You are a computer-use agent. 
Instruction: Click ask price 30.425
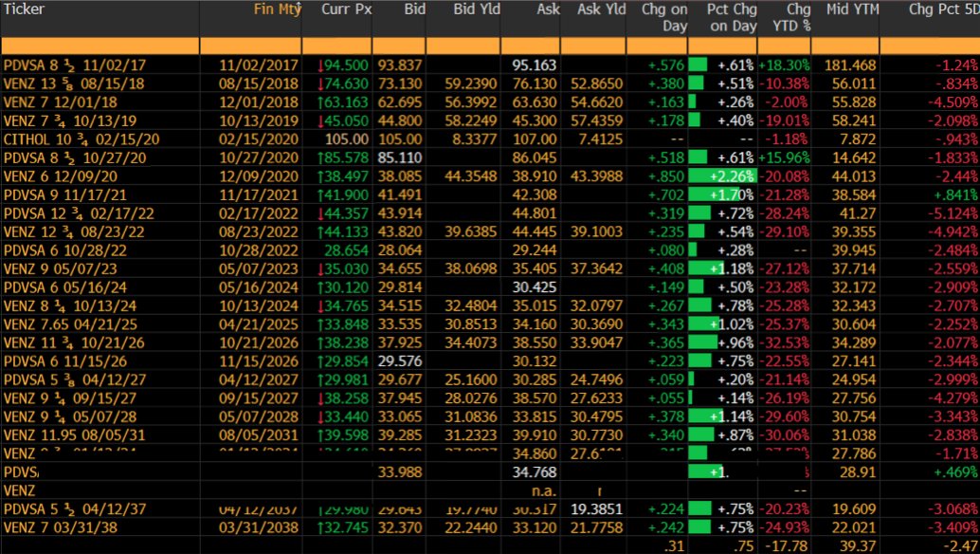(x=535, y=287)
